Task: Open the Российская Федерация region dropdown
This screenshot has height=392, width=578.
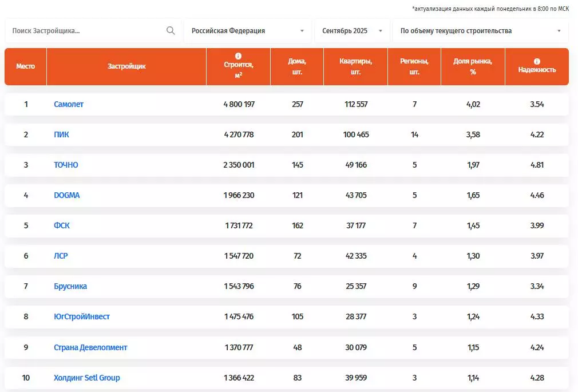Action: click(247, 31)
